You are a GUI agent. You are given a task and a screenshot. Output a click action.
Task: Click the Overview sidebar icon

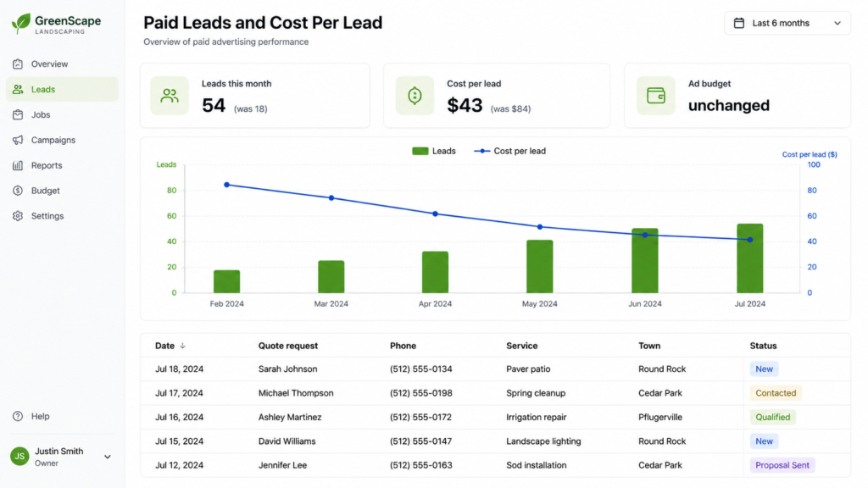pos(18,64)
